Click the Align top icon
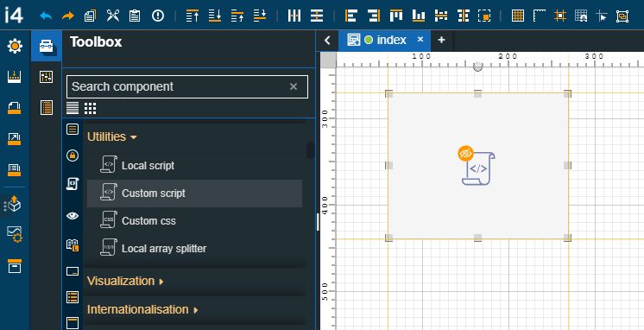Viewport: 644px width, 330px height. [x=396, y=16]
